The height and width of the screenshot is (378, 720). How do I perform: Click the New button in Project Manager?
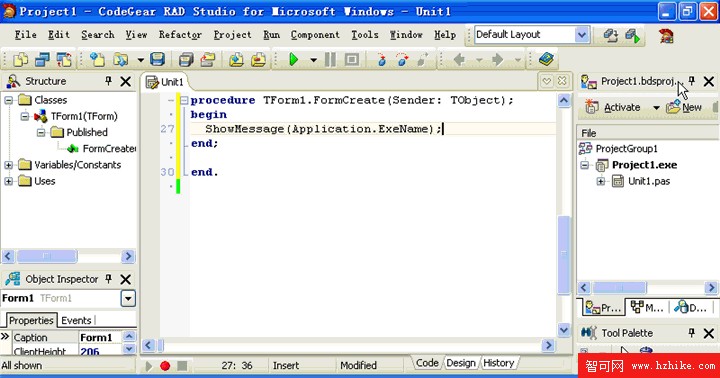point(685,107)
